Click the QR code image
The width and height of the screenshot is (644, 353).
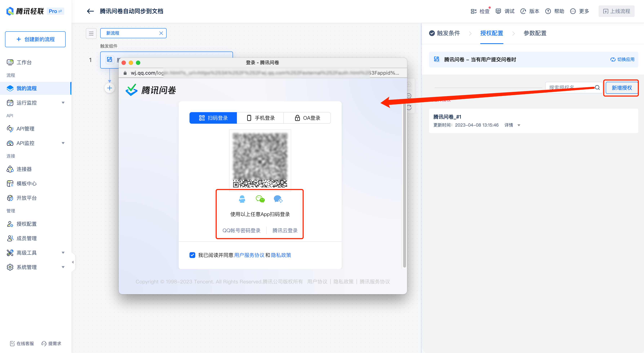coord(260,160)
